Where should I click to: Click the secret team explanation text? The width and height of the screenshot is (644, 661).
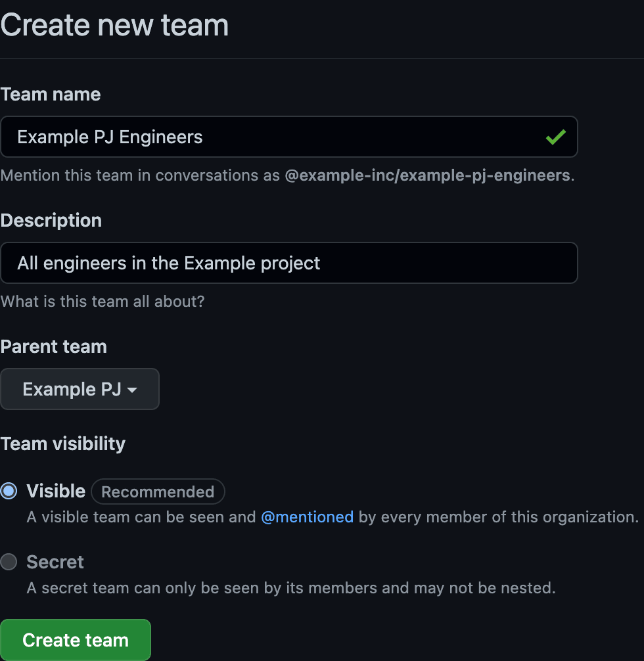291,588
